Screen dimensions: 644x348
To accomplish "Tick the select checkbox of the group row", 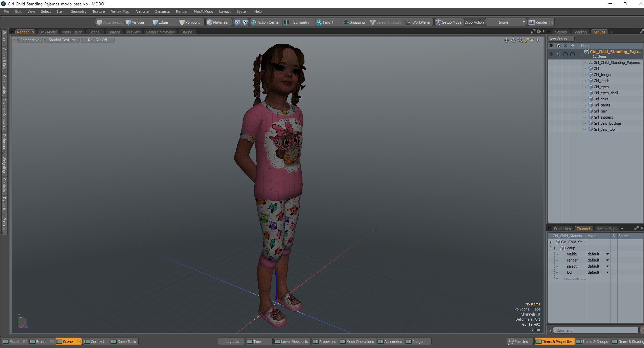I will [565, 54].
